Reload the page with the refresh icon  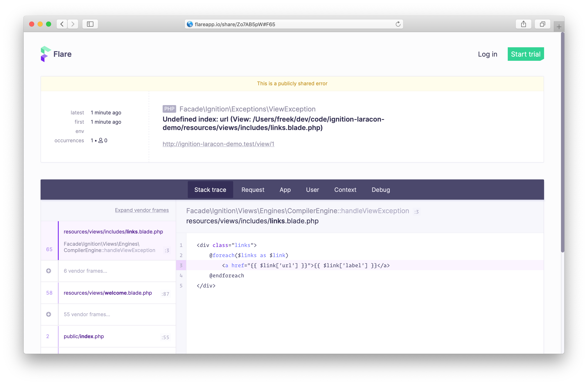tap(398, 24)
